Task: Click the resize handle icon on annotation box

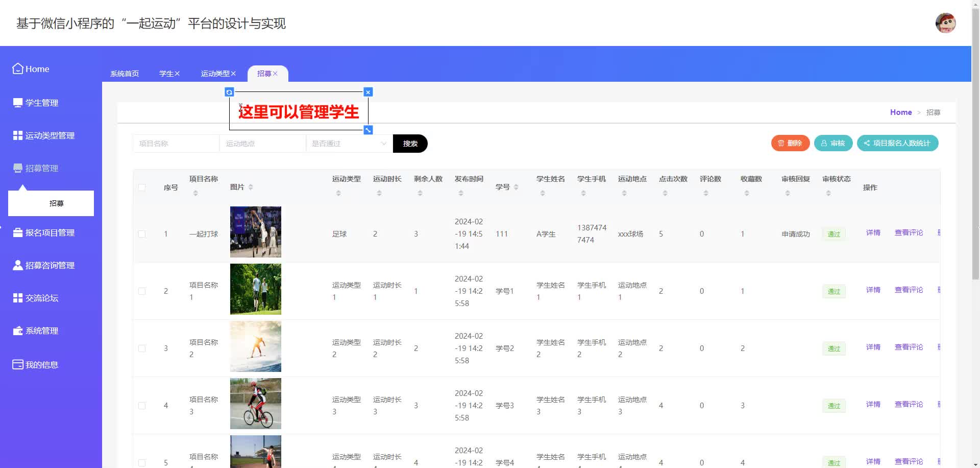Action: [368, 130]
